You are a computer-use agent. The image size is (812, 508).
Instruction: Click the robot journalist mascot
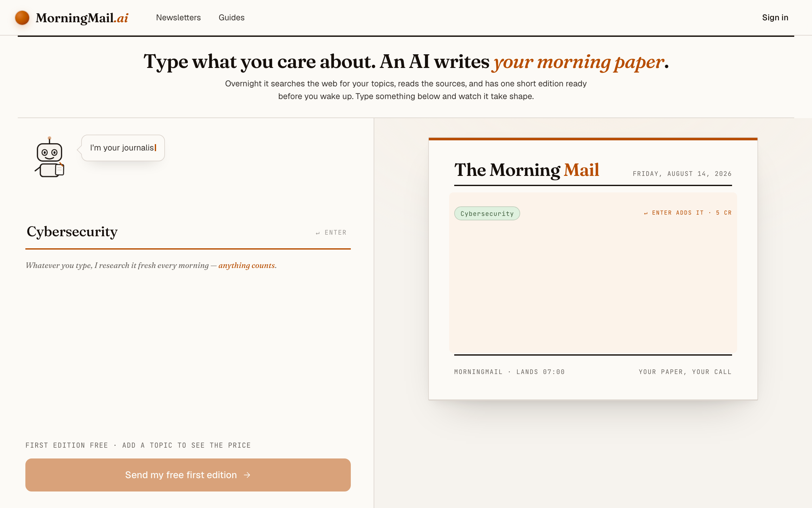[x=50, y=157]
